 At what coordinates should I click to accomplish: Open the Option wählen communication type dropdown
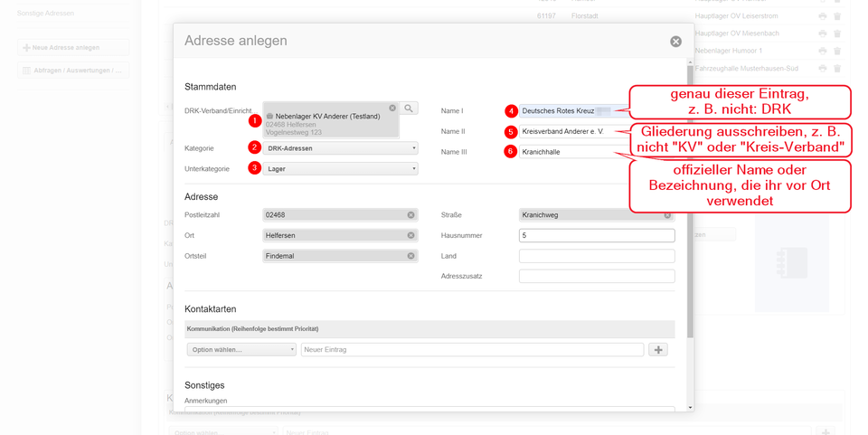(x=241, y=350)
